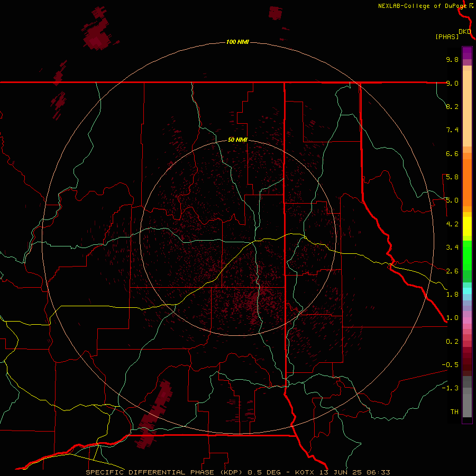The width and height of the screenshot is (476, 476).
Task: Click the elongated radar echo in southwest
Action: 155,414
